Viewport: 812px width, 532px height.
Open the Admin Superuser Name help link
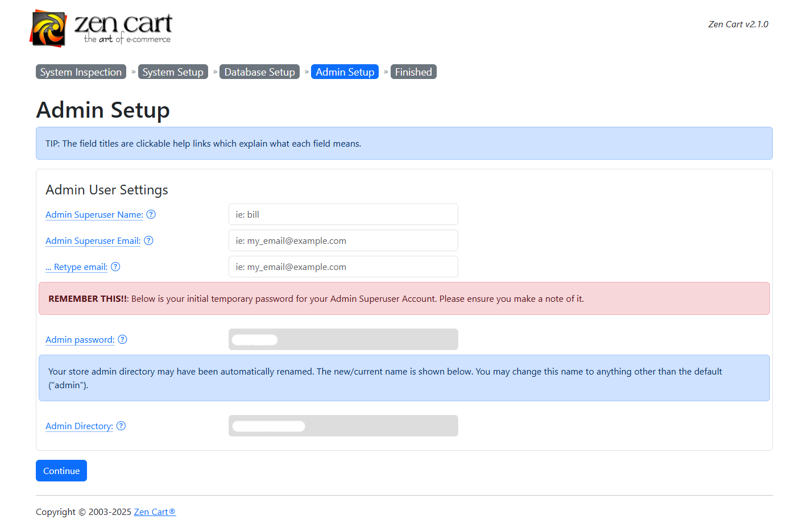[x=93, y=214]
